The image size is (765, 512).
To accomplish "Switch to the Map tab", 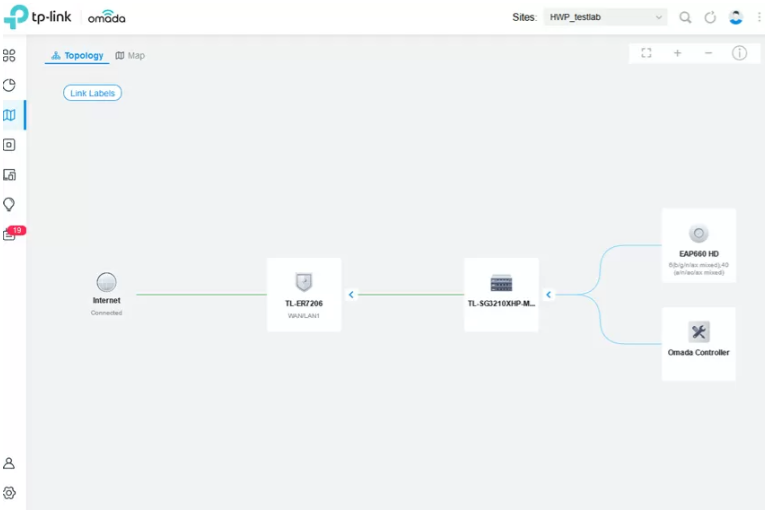I will [x=130, y=56].
